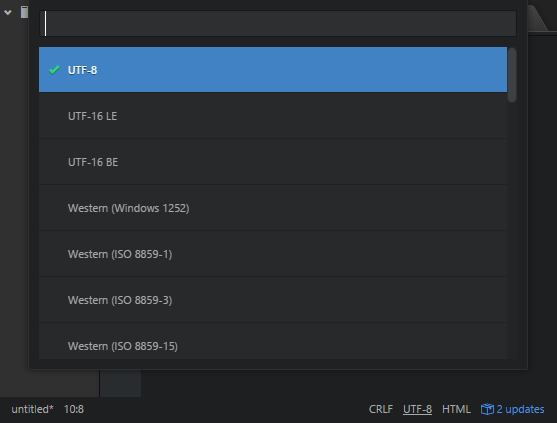The image size is (557, 423).
Task: Select UTF-8 encoding option
Action: click(x=273, y=70)
